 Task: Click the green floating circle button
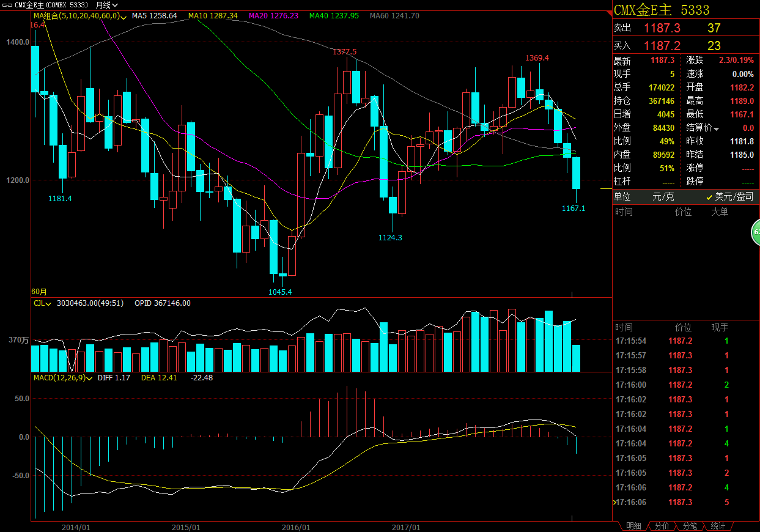click(x=756, y=232)
